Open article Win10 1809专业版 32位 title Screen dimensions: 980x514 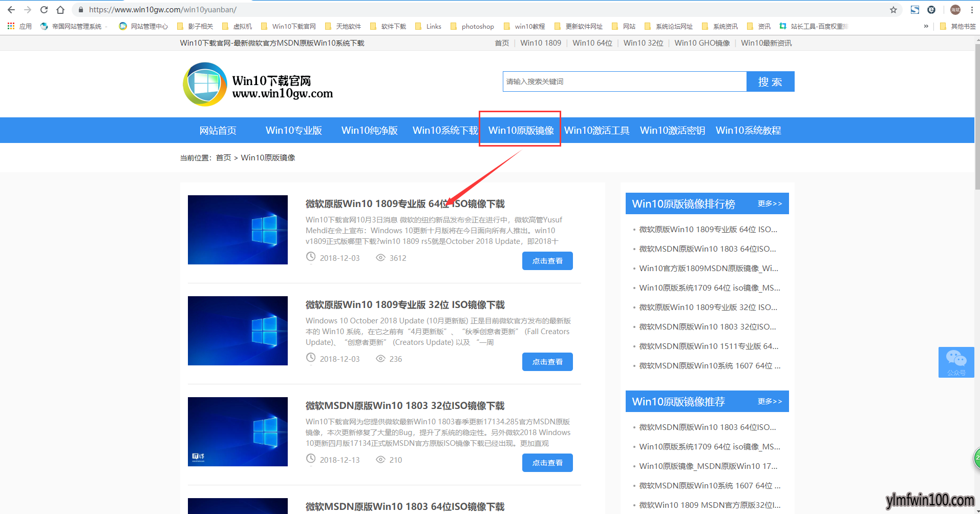405,305
